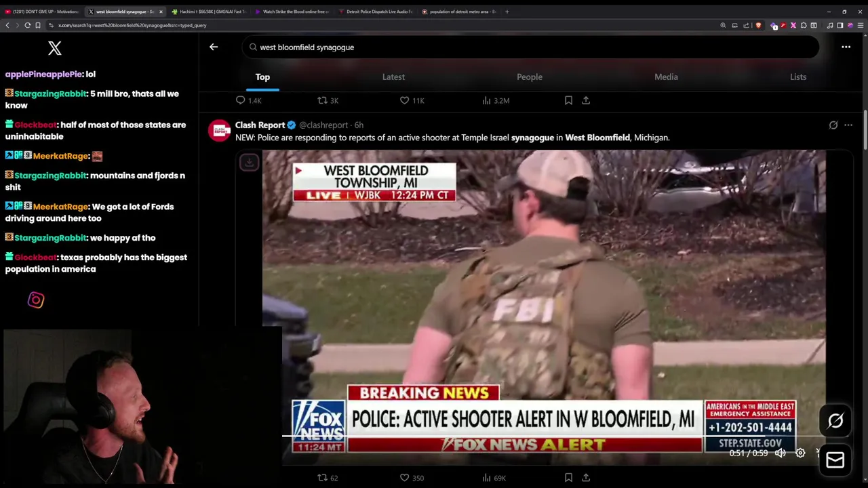Switch to Watch Strike the Blood tab
Viewport: 868px width, 488px height.
click(292, 12)
